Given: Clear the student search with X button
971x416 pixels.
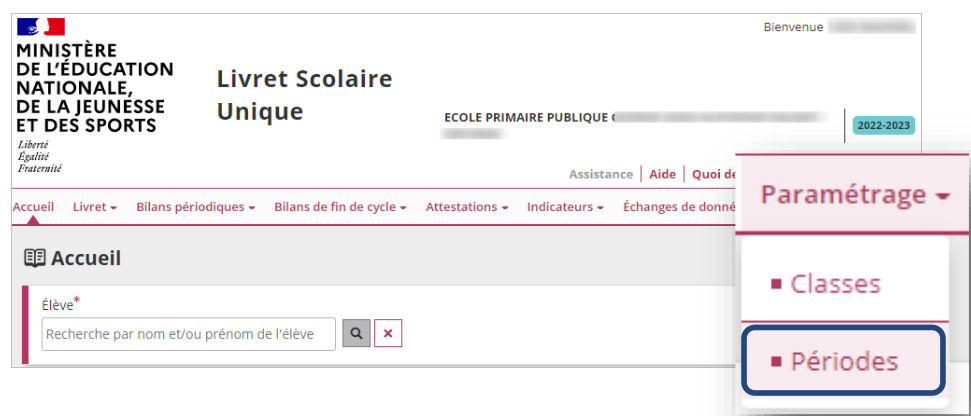Looking at the screenshot, I should (x=388, y=334).
